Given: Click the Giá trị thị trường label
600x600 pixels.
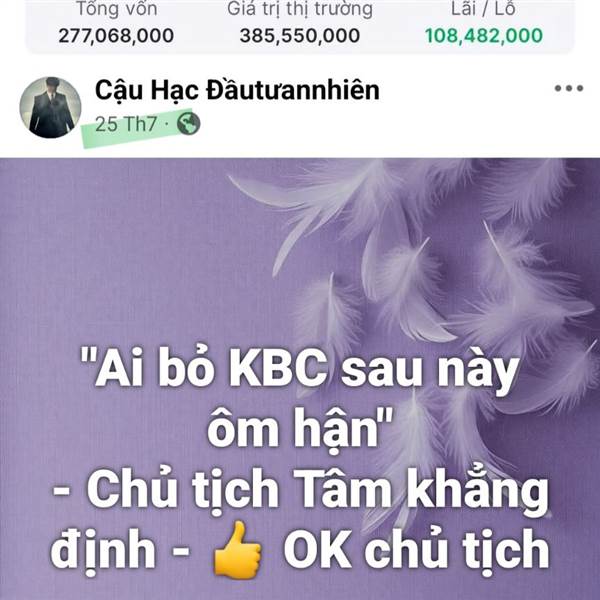Looking at the screenshot, I should (300, 9).
